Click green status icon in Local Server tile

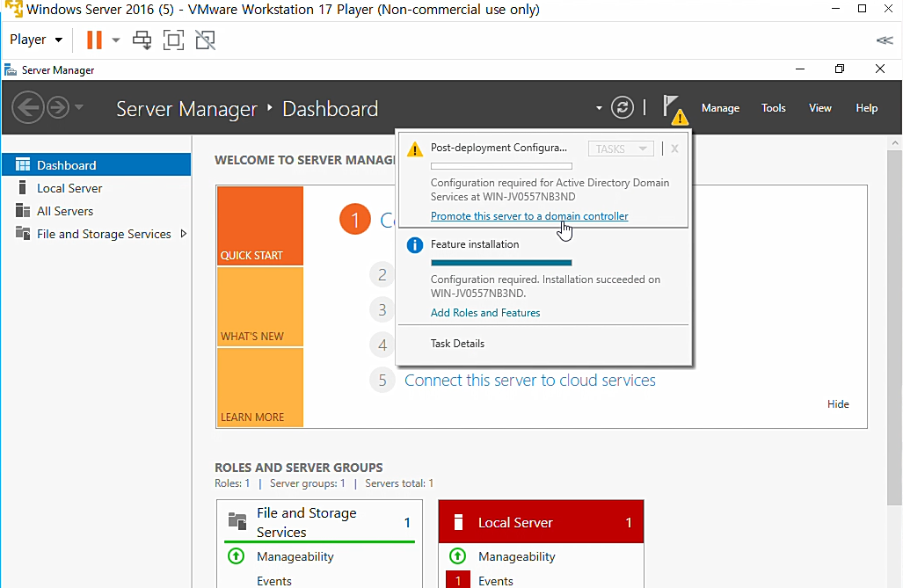click(x=458, y=555)
